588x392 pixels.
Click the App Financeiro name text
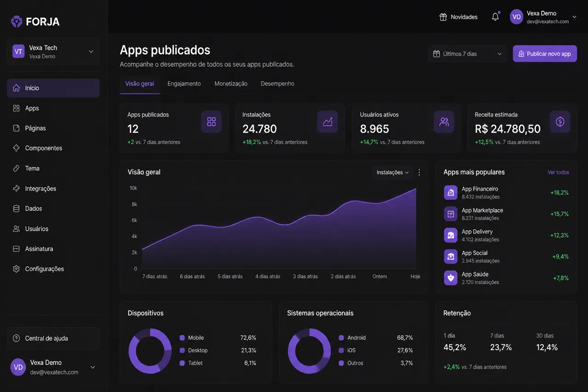click(480, 189)
